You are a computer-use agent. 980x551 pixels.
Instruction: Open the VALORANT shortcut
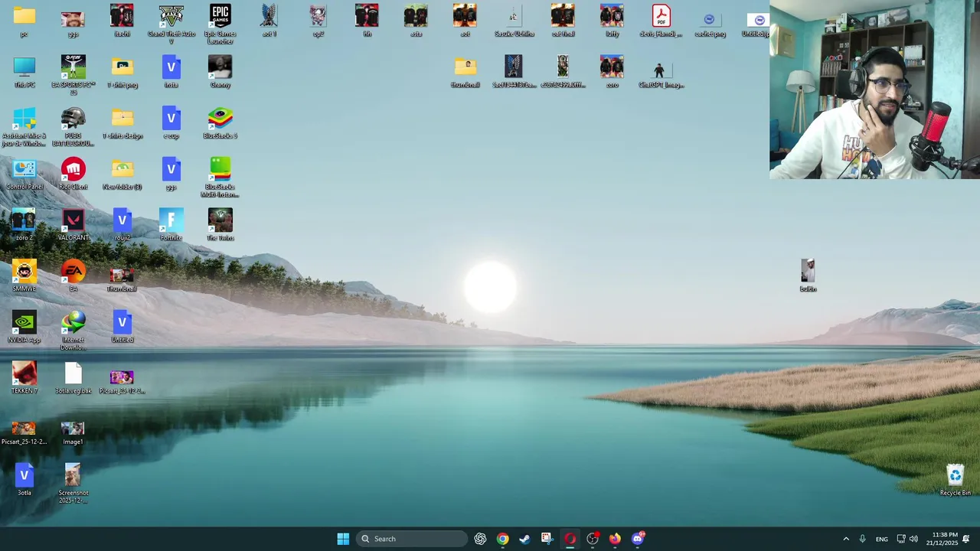click(x=73, y=225)
